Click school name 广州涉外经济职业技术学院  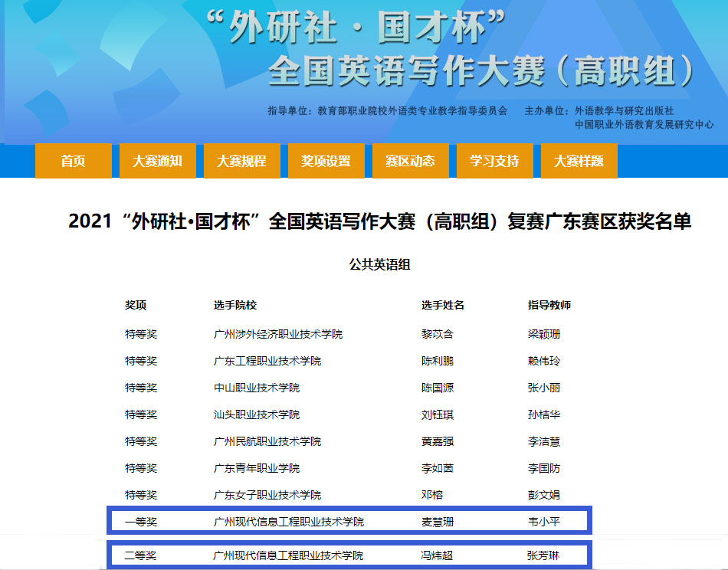point(278,334)
